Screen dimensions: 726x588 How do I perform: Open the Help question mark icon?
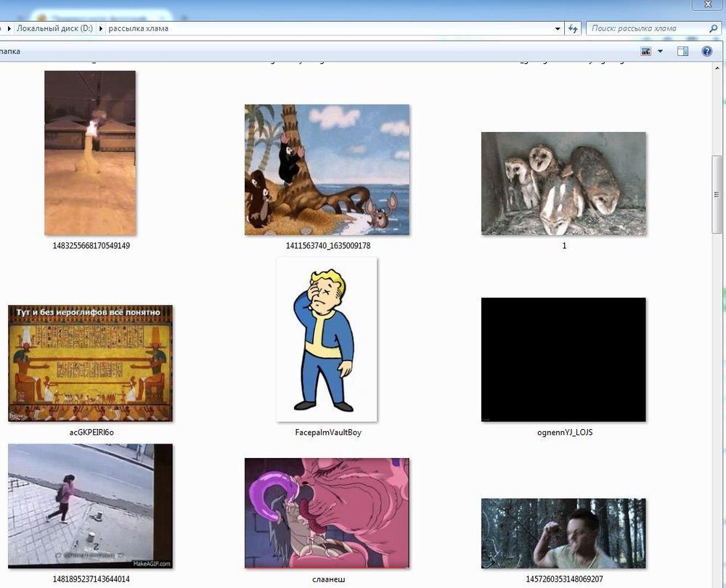706,52
